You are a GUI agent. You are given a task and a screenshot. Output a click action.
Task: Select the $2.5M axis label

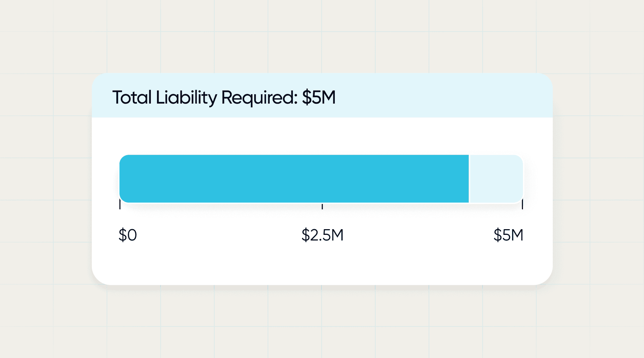(x=322, y=235)
